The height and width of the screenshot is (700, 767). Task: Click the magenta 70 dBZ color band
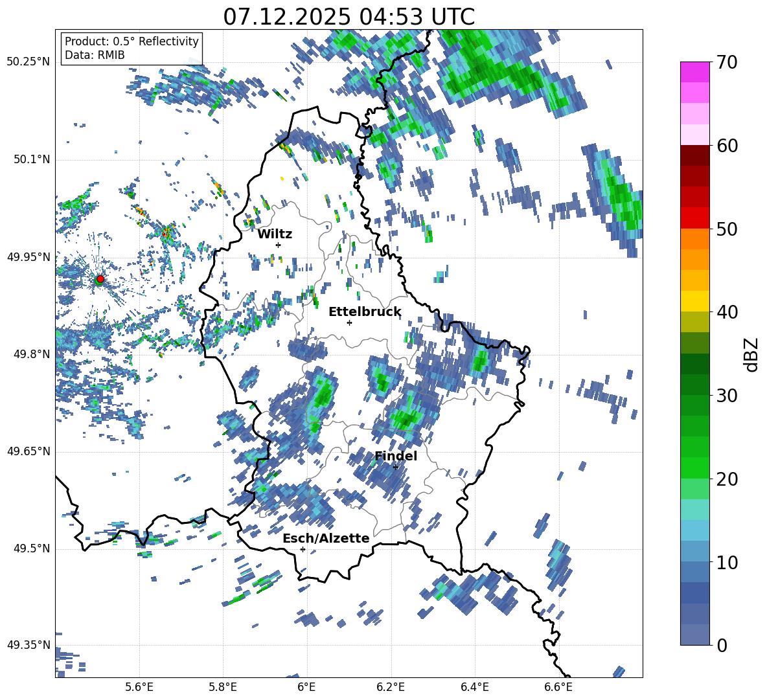[694, 72]
